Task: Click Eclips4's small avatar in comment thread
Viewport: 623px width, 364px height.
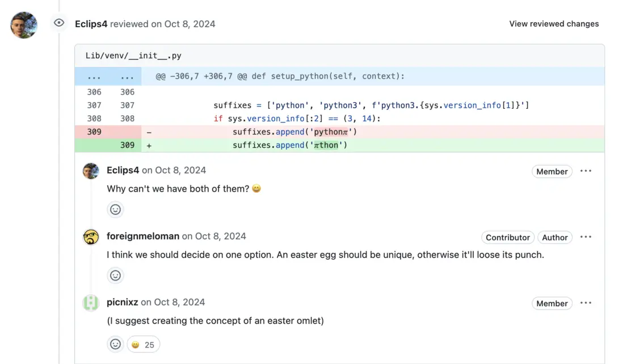Action: [91, 171]
